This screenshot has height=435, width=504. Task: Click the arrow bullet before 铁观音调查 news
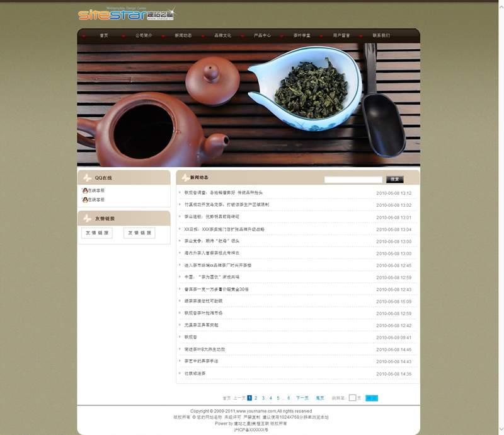[x=180, y=193]
